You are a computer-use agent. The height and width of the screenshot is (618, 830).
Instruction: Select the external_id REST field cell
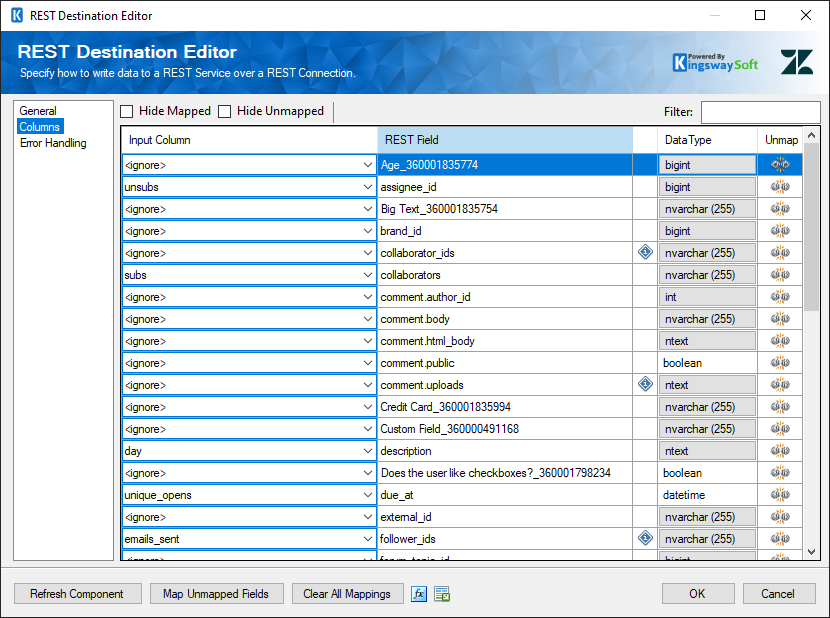[505, 516]
